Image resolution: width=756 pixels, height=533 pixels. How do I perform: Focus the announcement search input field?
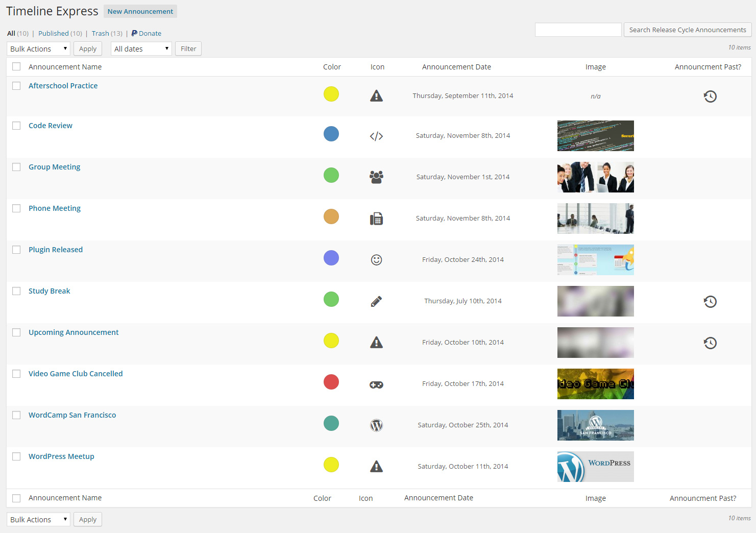[x=578, y=30]
